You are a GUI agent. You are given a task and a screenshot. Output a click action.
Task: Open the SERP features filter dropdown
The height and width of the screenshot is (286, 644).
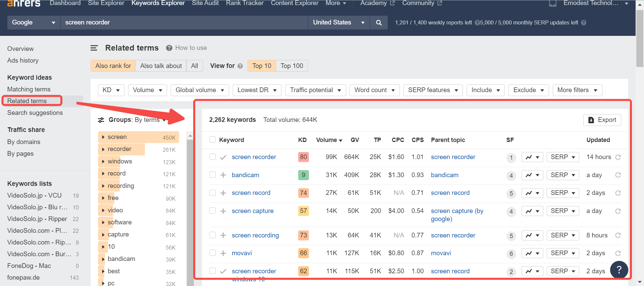point(433,90)
